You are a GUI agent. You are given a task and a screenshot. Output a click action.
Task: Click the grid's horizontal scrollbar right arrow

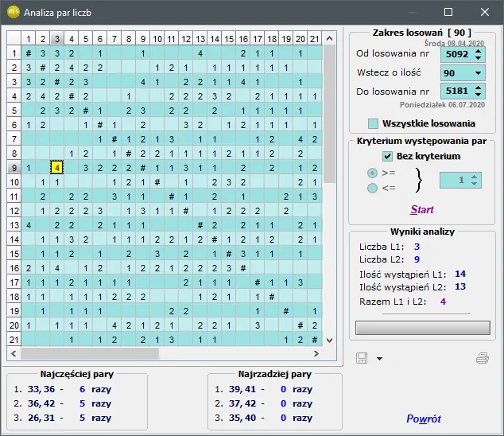tap(317, 353)
